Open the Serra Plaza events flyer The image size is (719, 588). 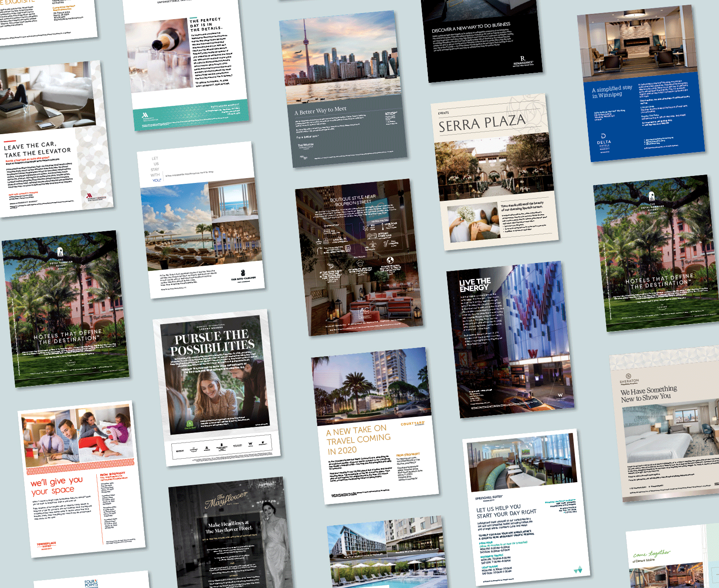pos(495,173)
